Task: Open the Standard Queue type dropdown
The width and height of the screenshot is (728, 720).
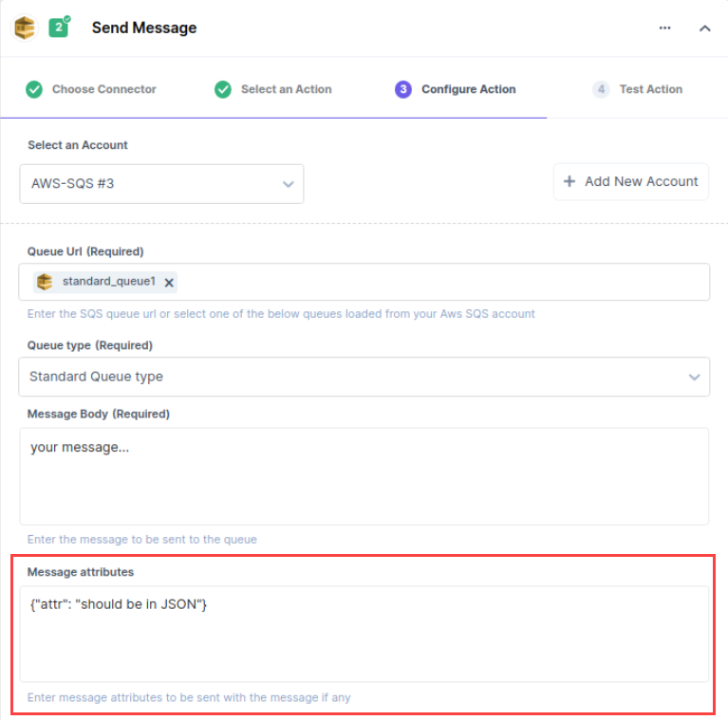Action: [x=364, y=377]
